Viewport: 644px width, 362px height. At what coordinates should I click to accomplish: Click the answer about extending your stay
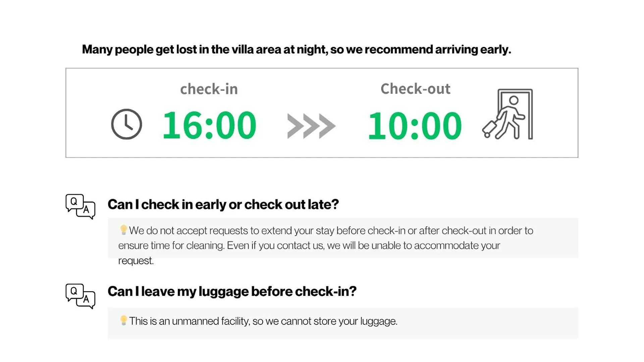(326, 245)
